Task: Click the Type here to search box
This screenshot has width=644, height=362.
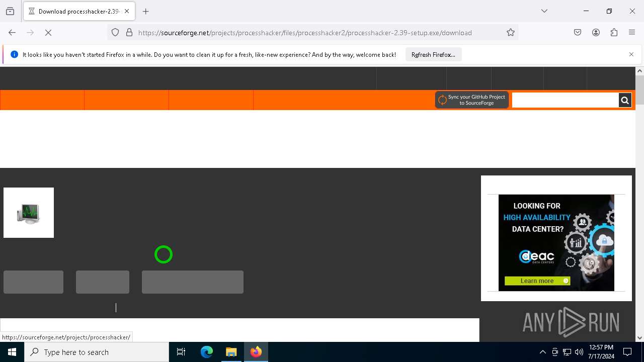Action: point(97,352)
